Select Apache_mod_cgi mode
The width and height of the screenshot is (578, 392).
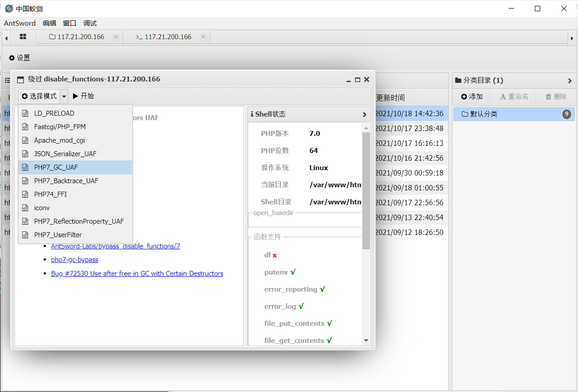coord(75,140)
